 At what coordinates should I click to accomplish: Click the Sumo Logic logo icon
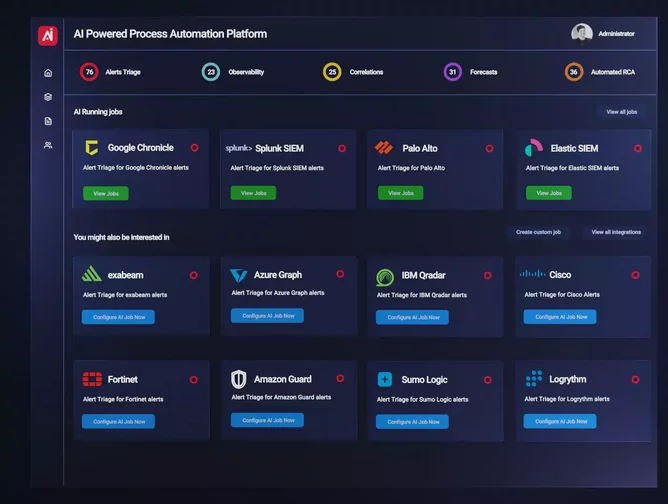(x=385, y=379)
